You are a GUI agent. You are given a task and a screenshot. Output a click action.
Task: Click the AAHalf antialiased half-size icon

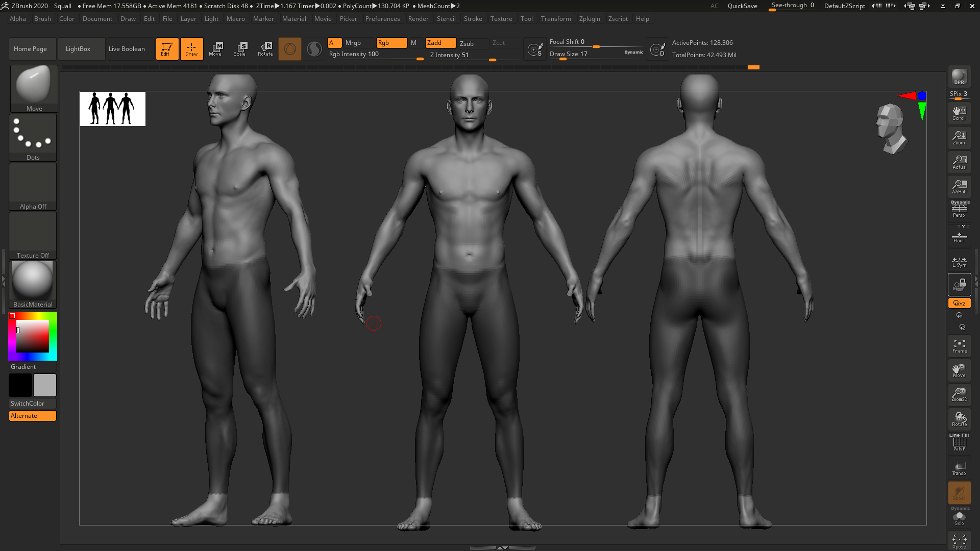click(959, 187)
